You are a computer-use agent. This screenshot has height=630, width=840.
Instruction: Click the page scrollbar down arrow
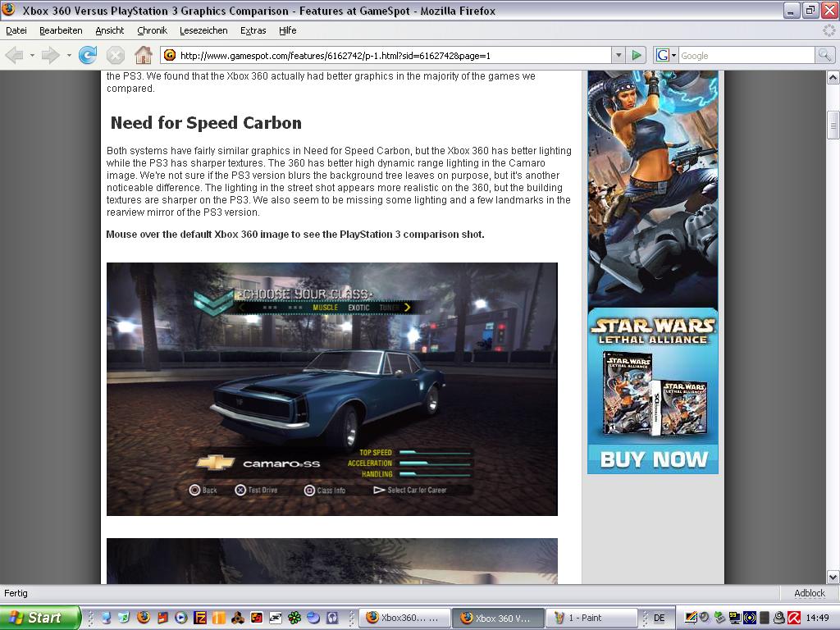[833, 577]
